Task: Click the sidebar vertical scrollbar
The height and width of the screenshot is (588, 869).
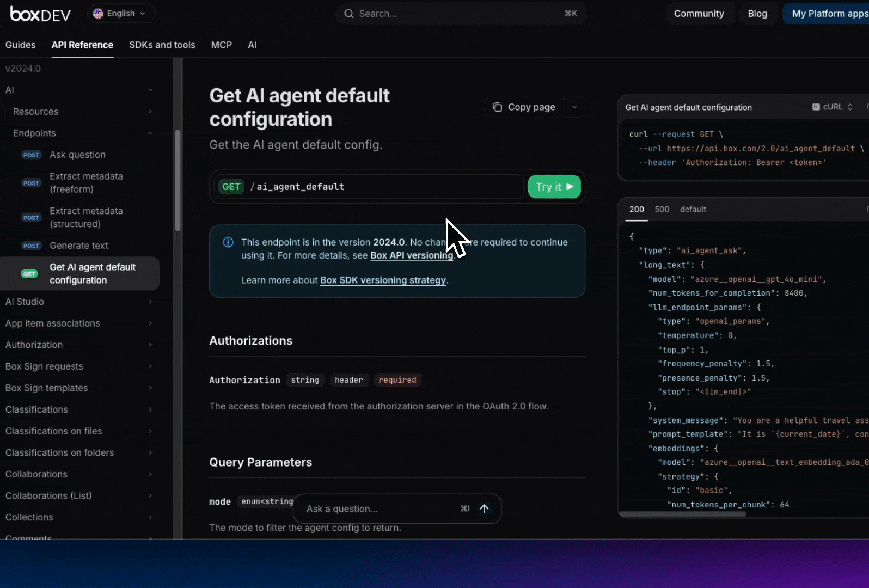Action: pyautogui.click(x=178, y=180)
